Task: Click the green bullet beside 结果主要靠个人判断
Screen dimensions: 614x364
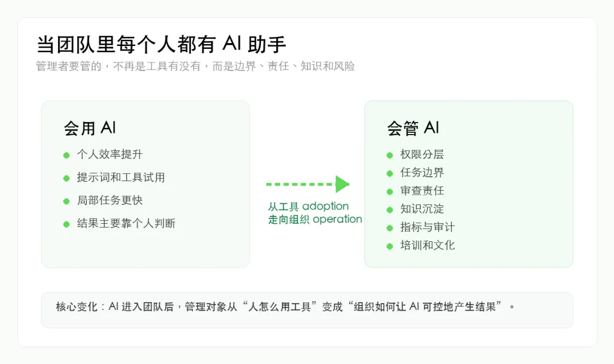Action: click(x=67, y=224)
